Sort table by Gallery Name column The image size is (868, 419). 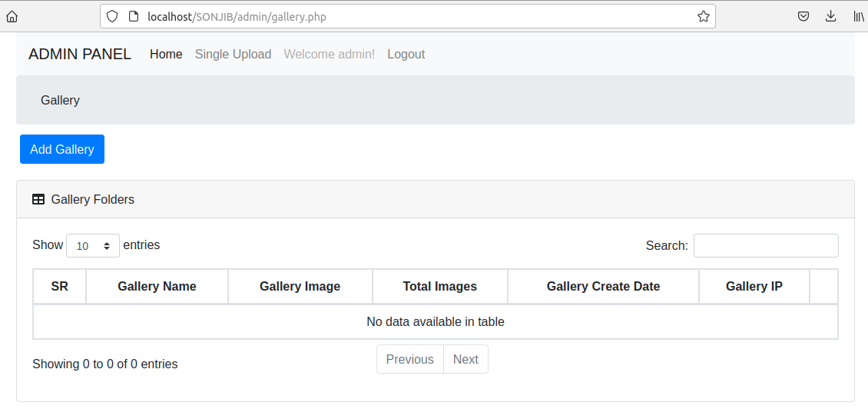point(157,287)
